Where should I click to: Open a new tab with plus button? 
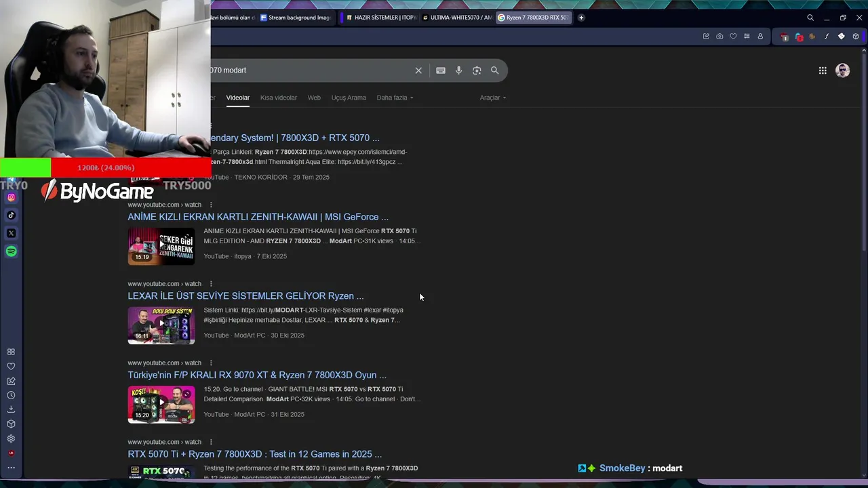[x=581, y=18]
